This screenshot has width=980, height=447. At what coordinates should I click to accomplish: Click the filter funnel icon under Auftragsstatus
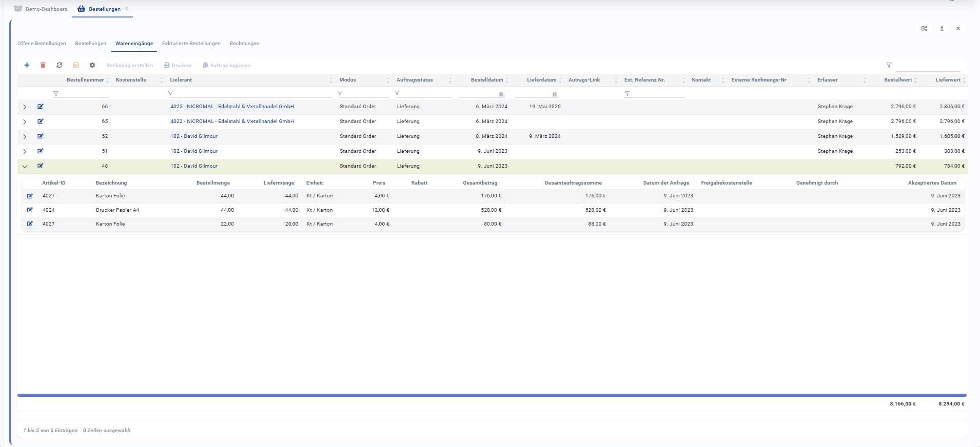click(397, 93)
